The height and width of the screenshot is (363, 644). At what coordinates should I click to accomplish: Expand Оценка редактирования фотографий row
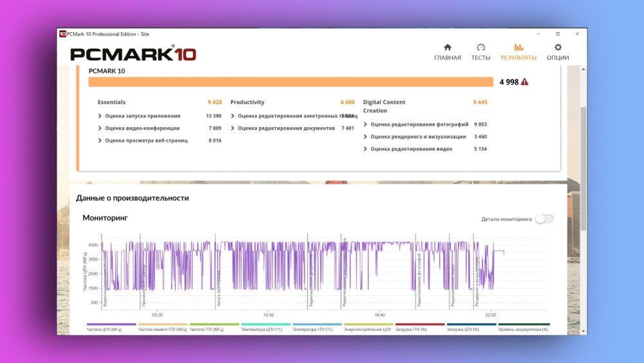tap(365, 124)
